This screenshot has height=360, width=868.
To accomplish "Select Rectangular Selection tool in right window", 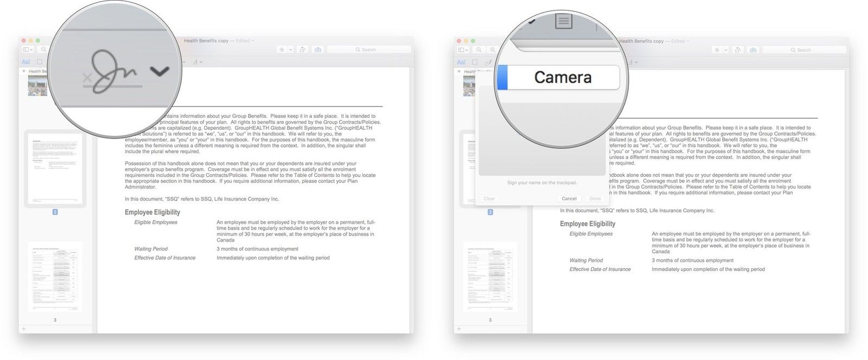I will click(475, 62).
